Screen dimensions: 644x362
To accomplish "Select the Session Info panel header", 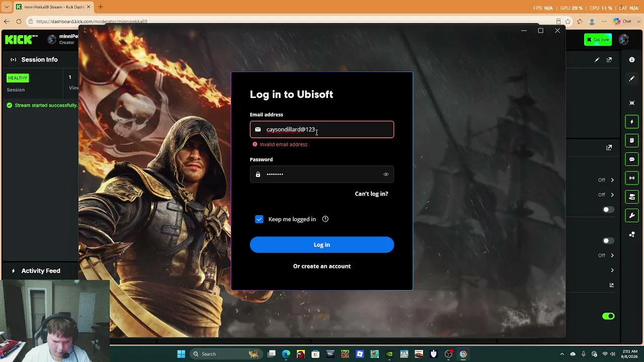I will [x=39, y=59].
